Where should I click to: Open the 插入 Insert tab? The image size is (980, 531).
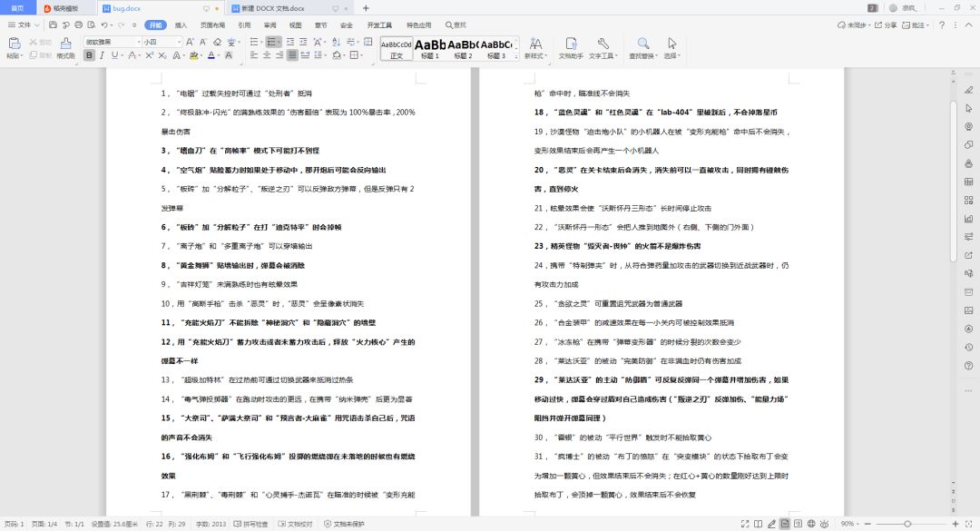(181, 25)
